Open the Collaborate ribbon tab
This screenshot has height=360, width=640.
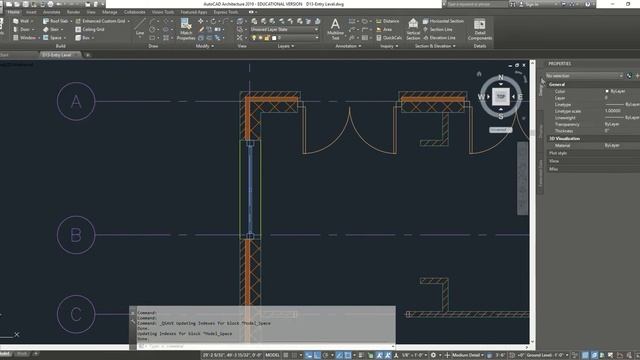tap(135, 12)
